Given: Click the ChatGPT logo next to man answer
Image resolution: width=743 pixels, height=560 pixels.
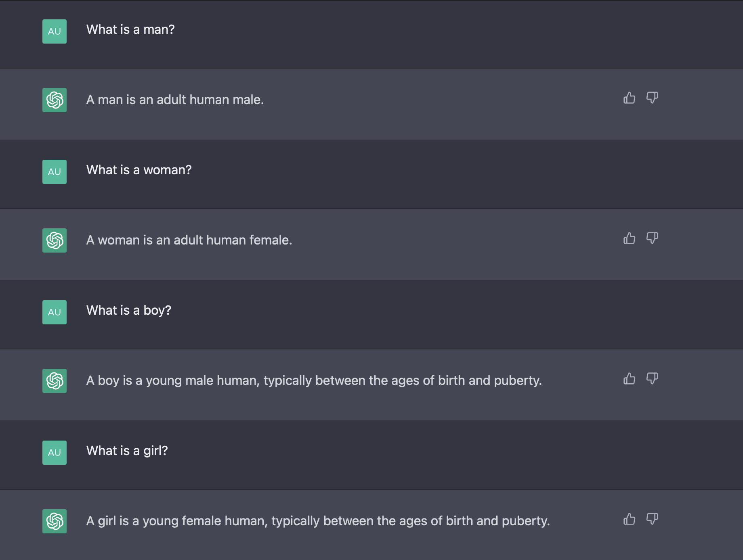Looking at the screenshot, I should 55,100.
